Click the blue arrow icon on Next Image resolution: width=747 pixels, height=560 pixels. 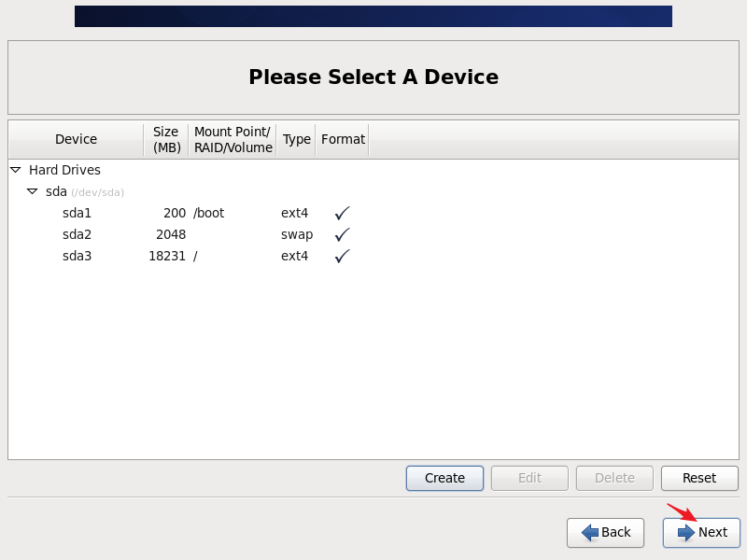click(x=686, y=532)
